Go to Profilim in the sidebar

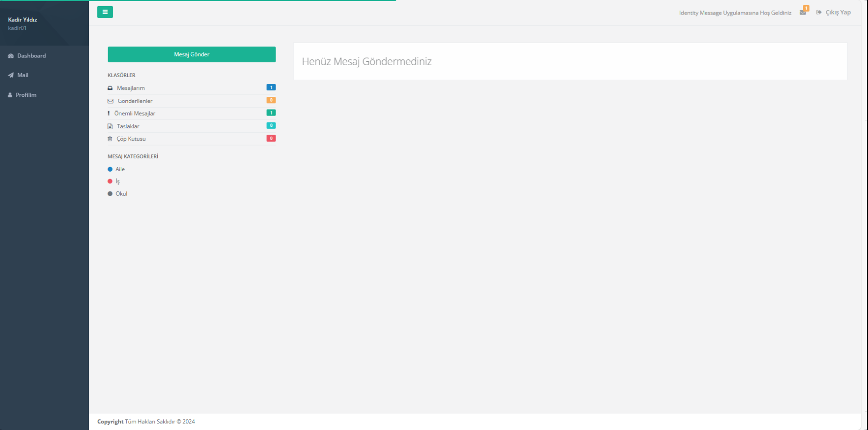click(26, 95)
